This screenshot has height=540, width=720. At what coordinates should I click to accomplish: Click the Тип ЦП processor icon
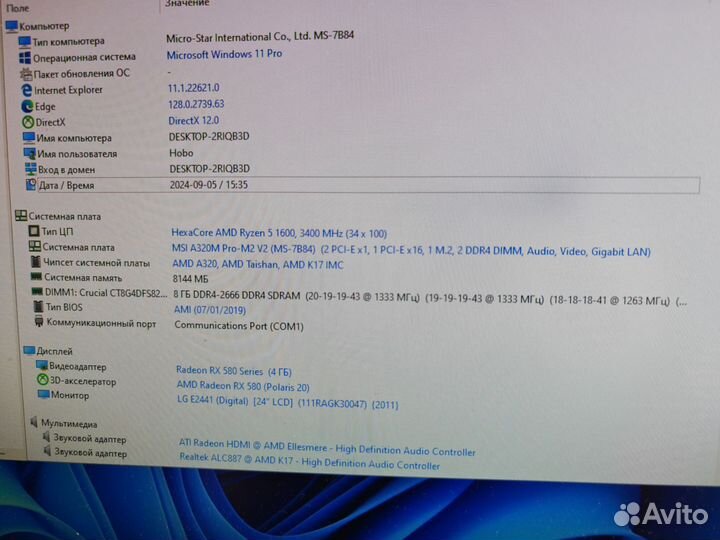(34, 231)
